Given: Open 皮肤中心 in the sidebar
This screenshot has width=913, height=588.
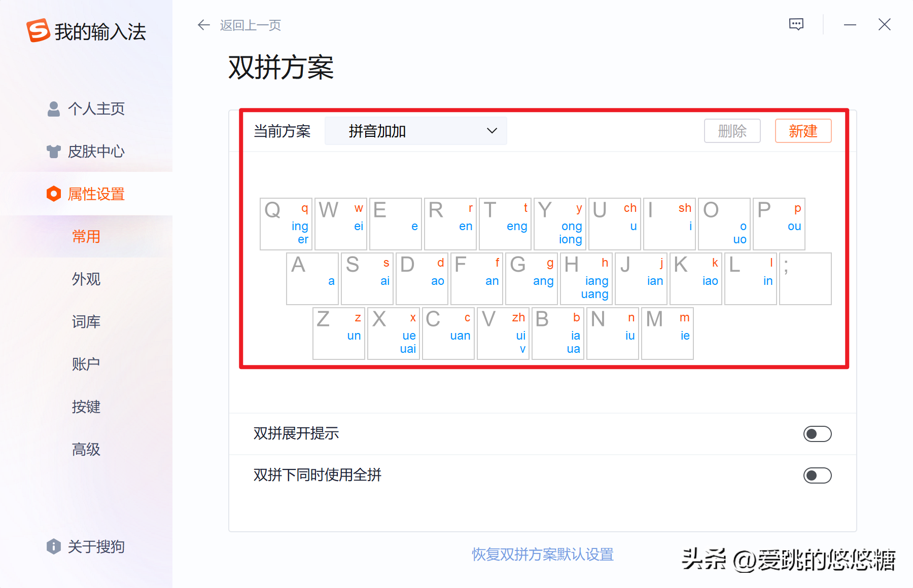Looking at the screenshot, I should (86, 151).
